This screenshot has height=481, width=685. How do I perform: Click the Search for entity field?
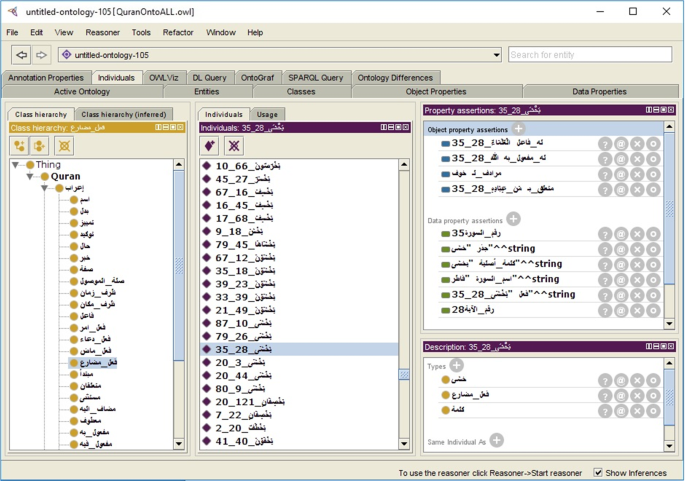coord(590,55)
